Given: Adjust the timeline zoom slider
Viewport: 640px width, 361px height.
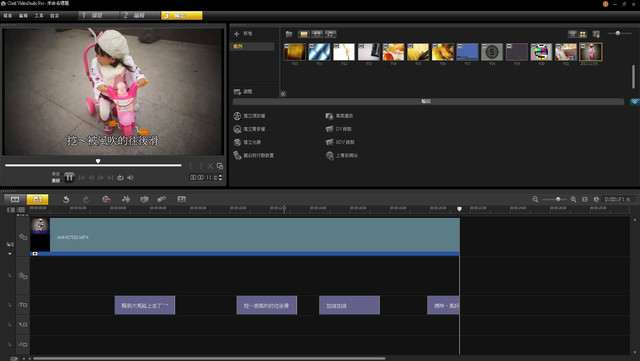Looking at the screenshot, I should (558, 199).
